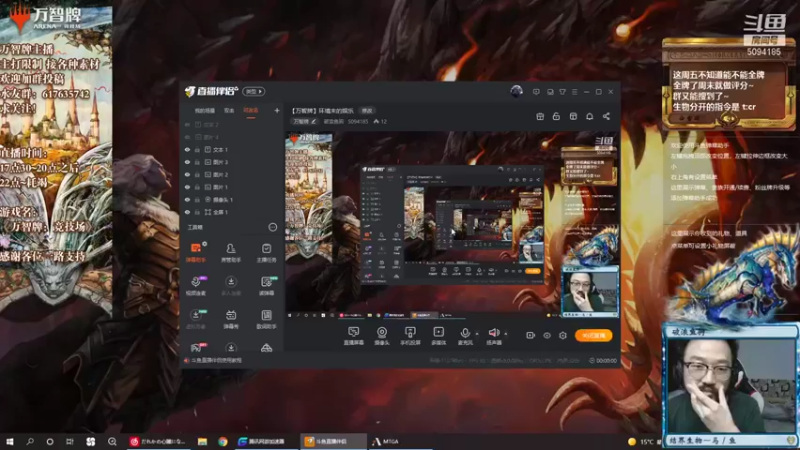This screenshot has width=800, height=450.
Task: Click the shop icon beside the bell
Action: 573,116
